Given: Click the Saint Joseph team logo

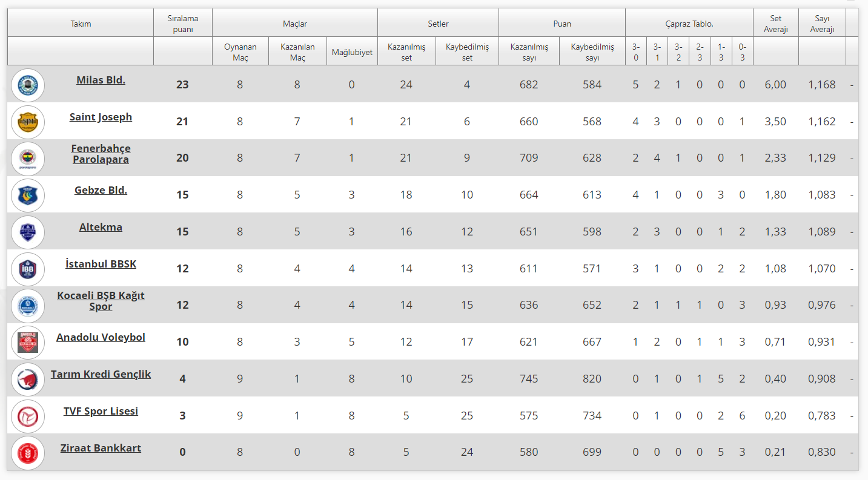Looking at the screenshot, I should tap(28, 122).
